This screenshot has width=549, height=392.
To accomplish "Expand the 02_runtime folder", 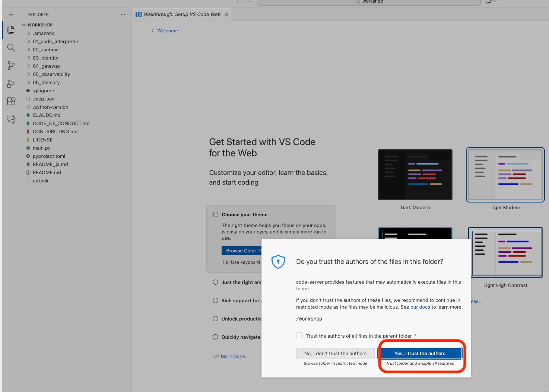I will (76, 50).
